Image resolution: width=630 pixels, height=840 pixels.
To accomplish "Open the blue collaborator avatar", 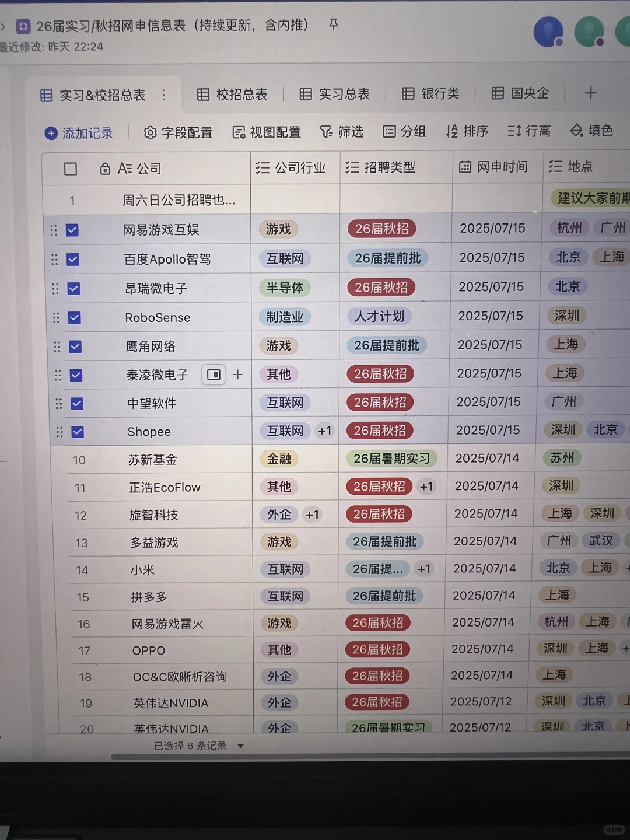I will point(548,32).
